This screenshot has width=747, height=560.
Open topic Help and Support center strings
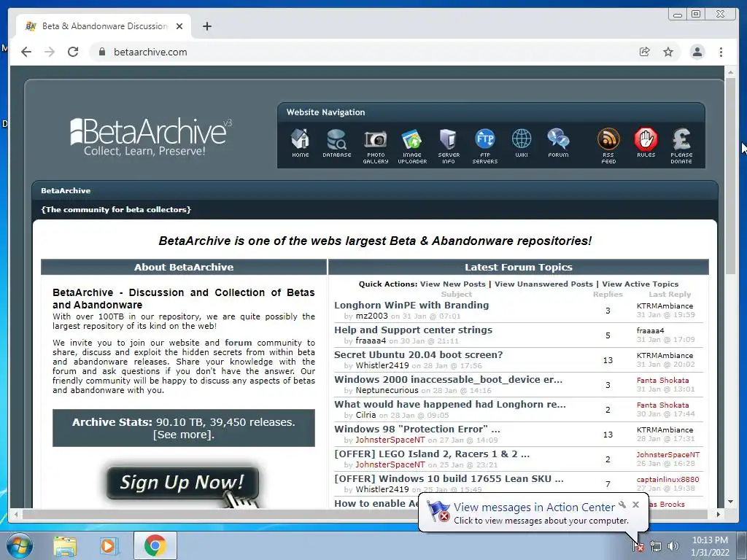tap(413, 330)
